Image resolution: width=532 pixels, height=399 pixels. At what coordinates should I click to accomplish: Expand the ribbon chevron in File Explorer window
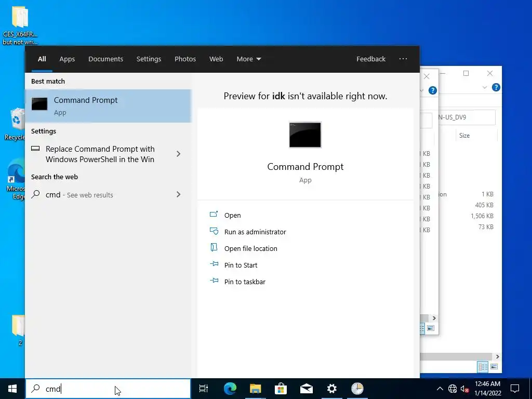coord(485,87)
